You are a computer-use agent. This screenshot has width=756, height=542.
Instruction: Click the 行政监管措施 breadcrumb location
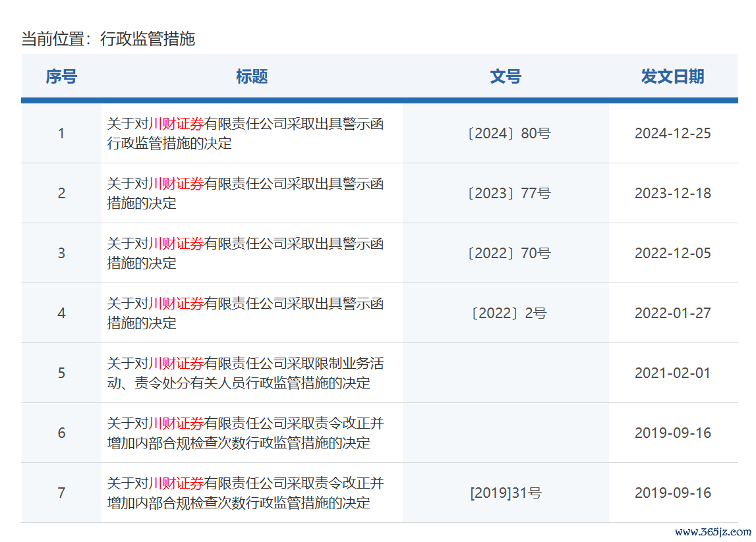tap(148, 39)
